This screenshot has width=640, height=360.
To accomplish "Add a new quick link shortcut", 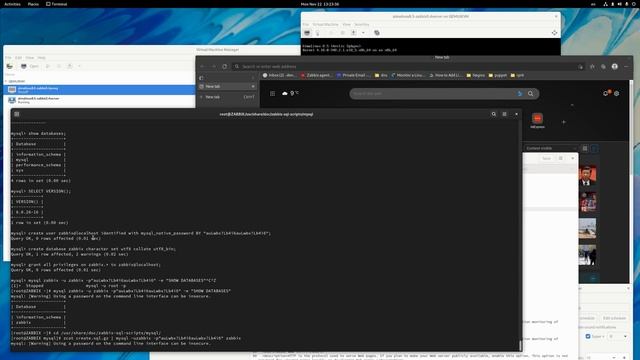I will pyautogui.click(x=564, y=122).
